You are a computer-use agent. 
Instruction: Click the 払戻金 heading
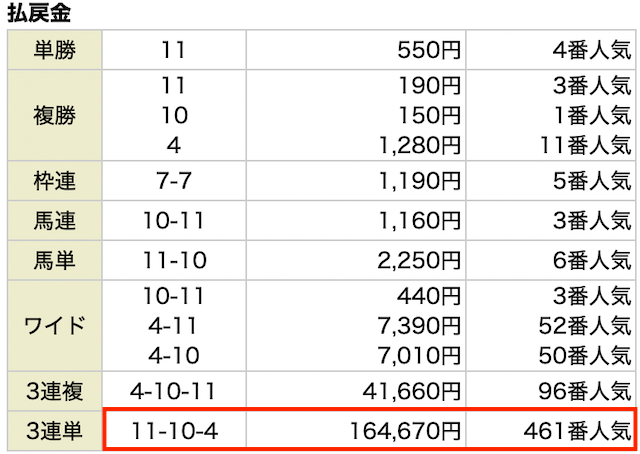click(39, 13)
